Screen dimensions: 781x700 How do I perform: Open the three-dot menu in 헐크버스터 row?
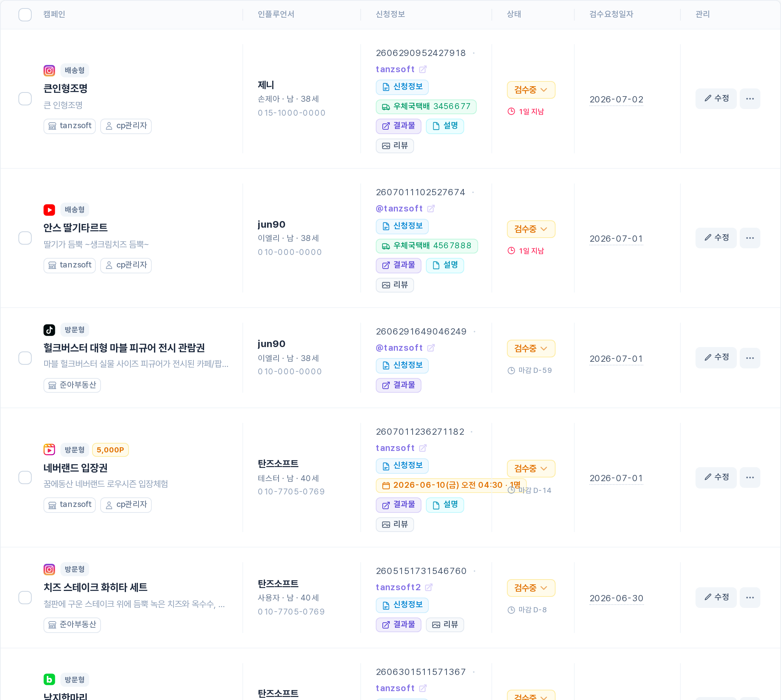(749, 358)
